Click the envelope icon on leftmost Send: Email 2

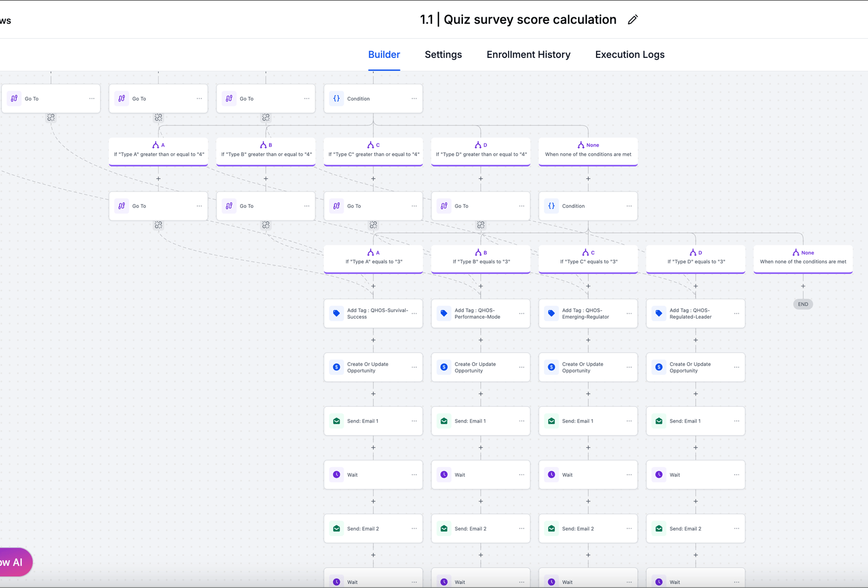[x=336, y=528]
